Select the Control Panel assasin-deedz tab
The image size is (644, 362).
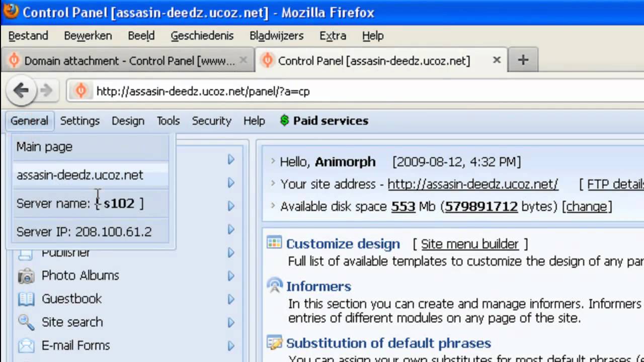click(x=381, y=60)
